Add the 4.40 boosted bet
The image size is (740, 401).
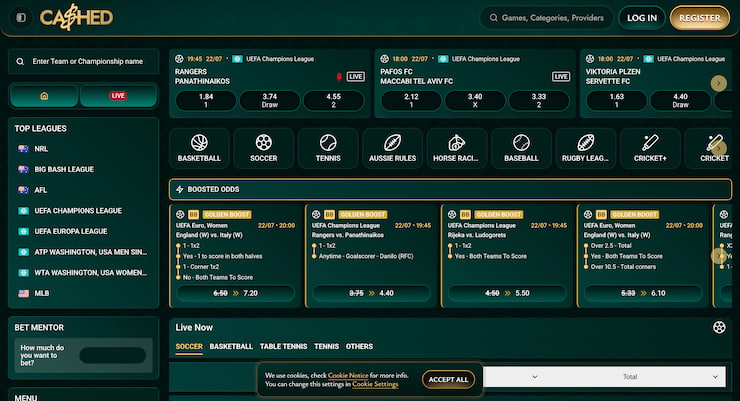[371, 293]
